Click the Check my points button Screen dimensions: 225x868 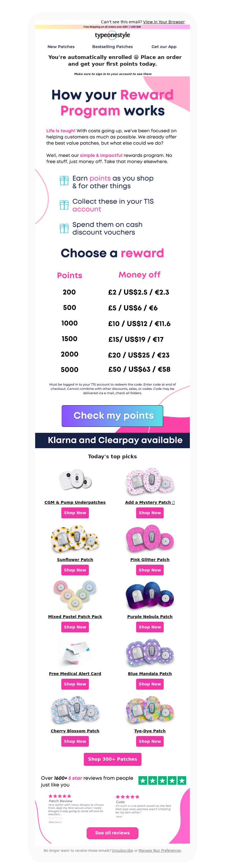tap(112, 416)
